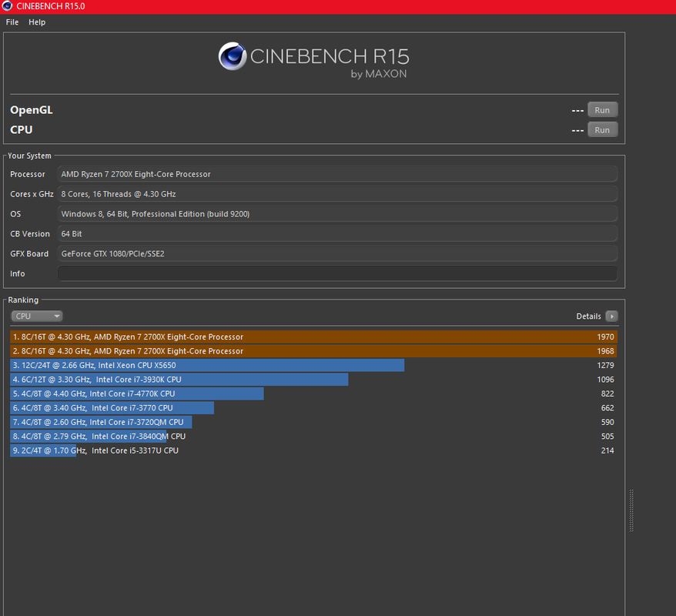Click the GFX Board field GeForce GTX 1080

pos(337,253)
